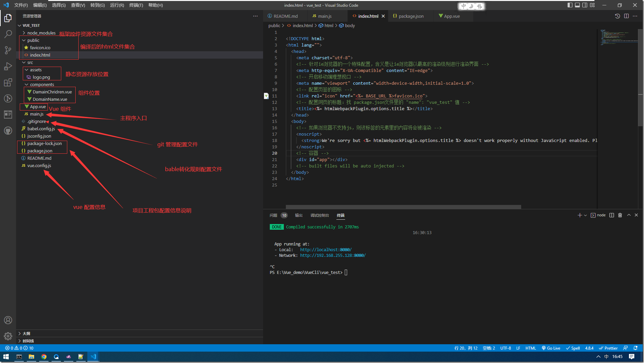The height and width of the screenshot is (363, 644).
Task: Open the 文件(F) menu
Action: click(x=21, y=5)
